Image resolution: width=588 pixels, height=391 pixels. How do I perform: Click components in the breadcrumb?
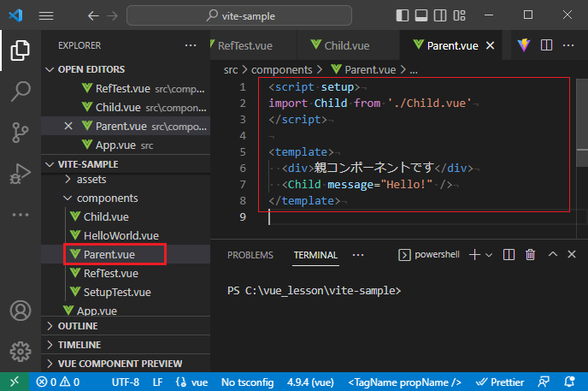click(x=282, y=70)
